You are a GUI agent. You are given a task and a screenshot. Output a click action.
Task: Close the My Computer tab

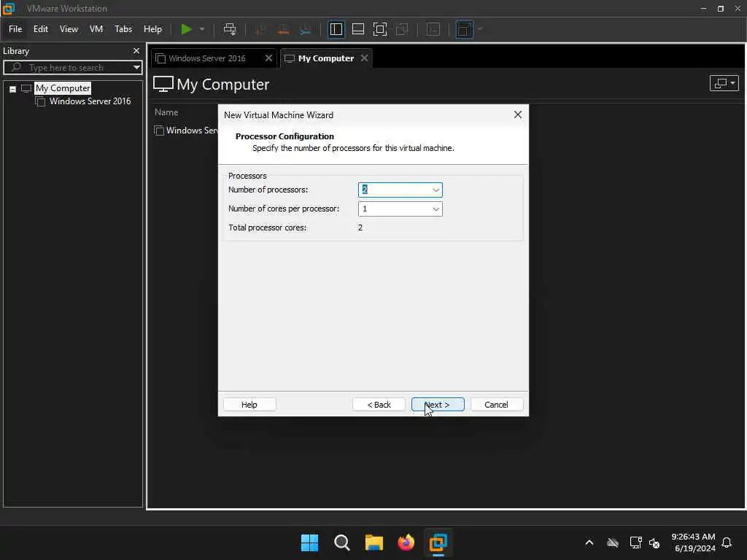pyautogui.click(x=365, y=58)
